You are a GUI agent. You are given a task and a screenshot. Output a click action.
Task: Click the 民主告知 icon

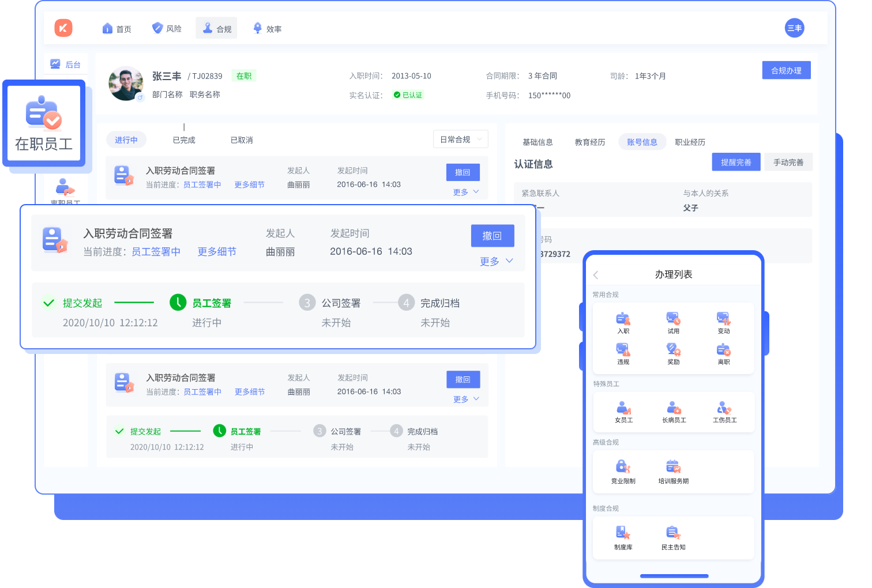673,533
